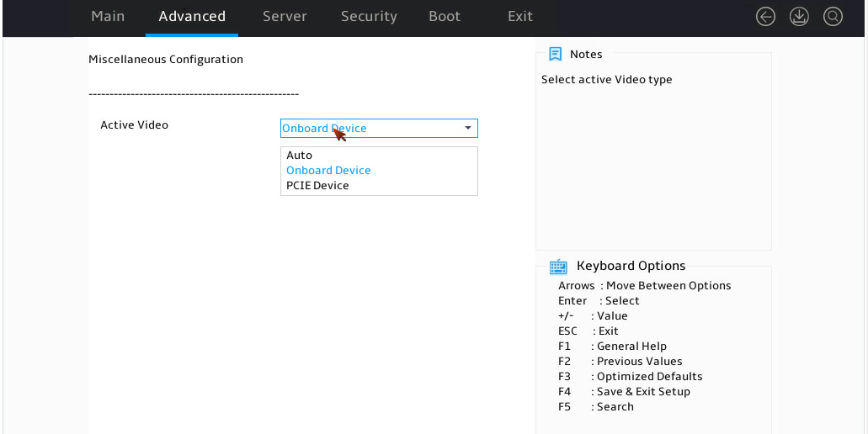Go to the Security tab

tap(369, 17)
